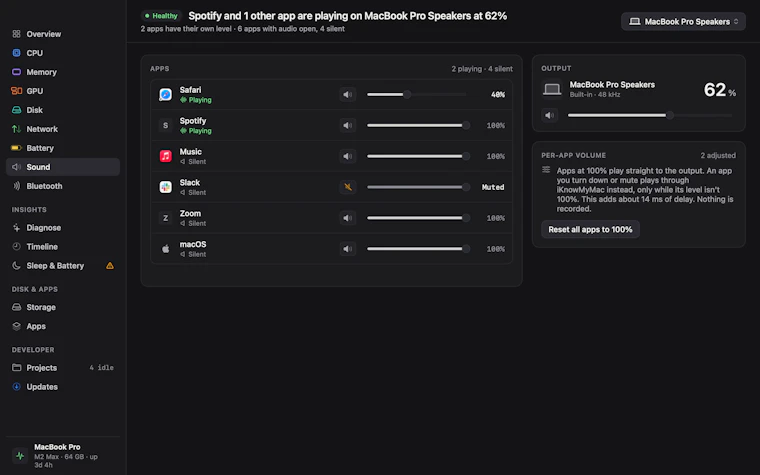Open the Overview section
The height and width of the screenshot is (475, 760).
63,34
